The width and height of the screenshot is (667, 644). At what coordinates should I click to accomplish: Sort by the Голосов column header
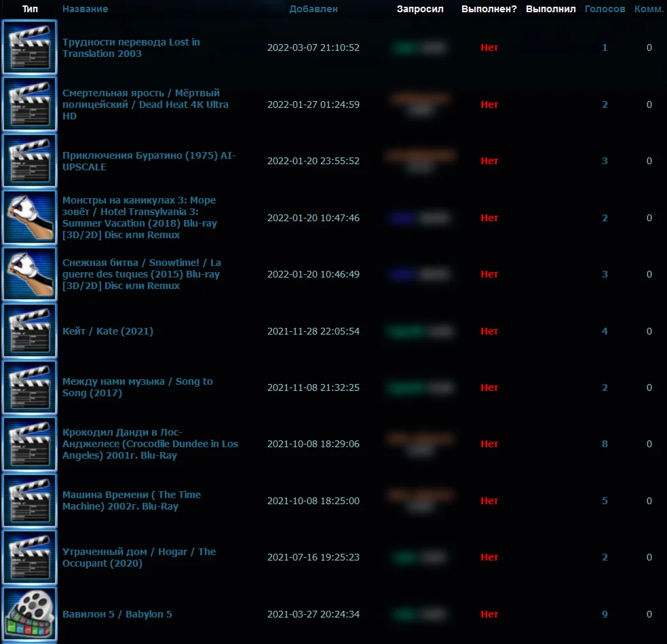pos(605,9)
